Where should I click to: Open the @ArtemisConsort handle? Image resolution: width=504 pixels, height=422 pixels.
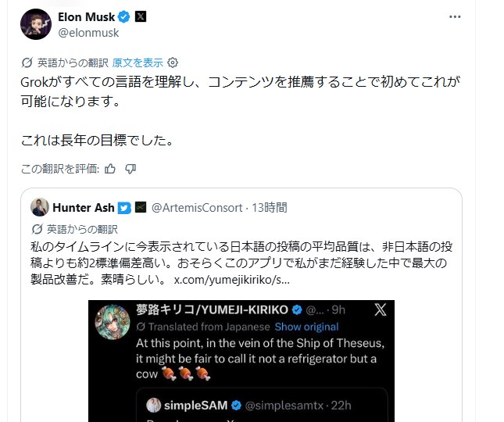tap(195, 208)
